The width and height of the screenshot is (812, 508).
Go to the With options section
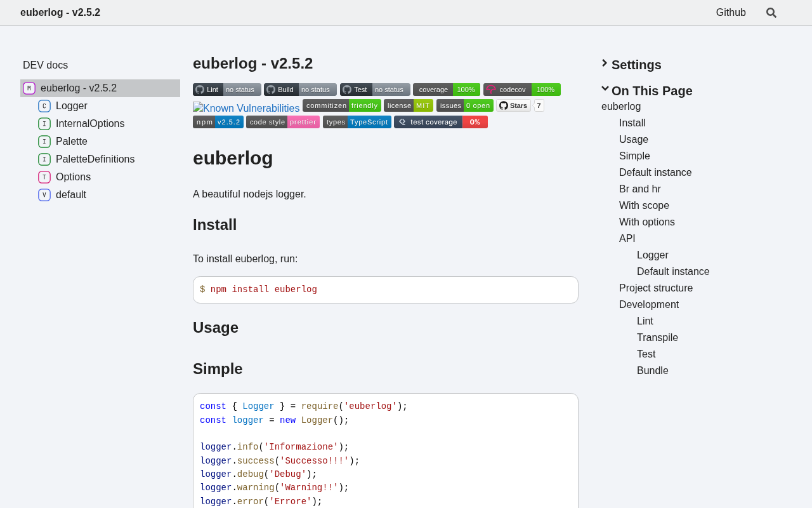coord(647,222)
